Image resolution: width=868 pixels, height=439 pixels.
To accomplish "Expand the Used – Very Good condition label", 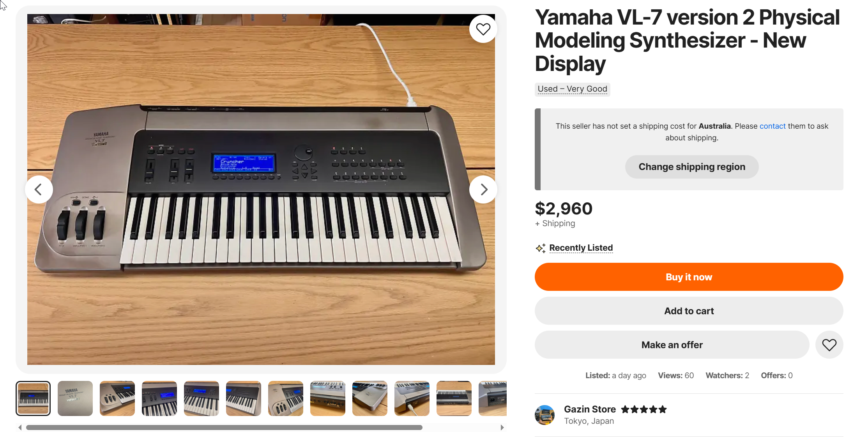I will coord(572,89).
